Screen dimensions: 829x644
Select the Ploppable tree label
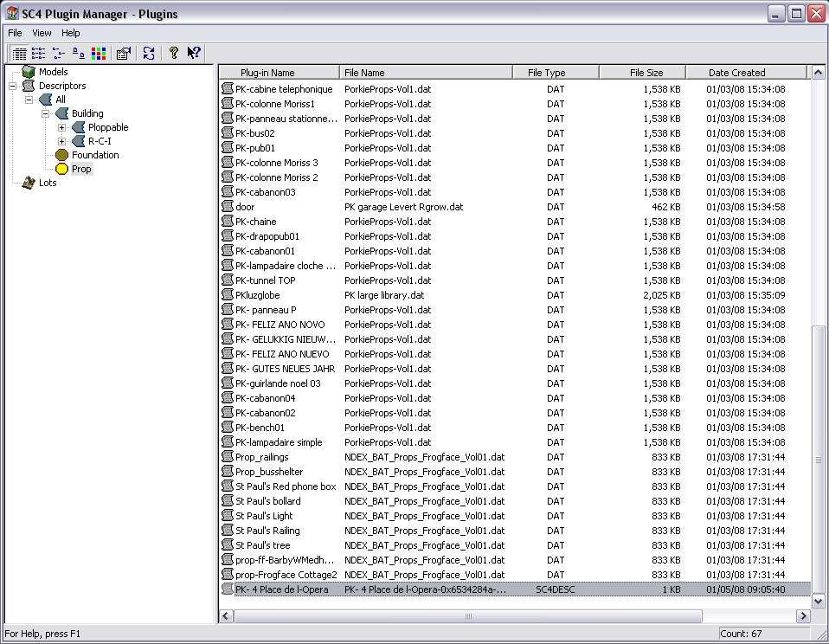click(x=108, y=127)
